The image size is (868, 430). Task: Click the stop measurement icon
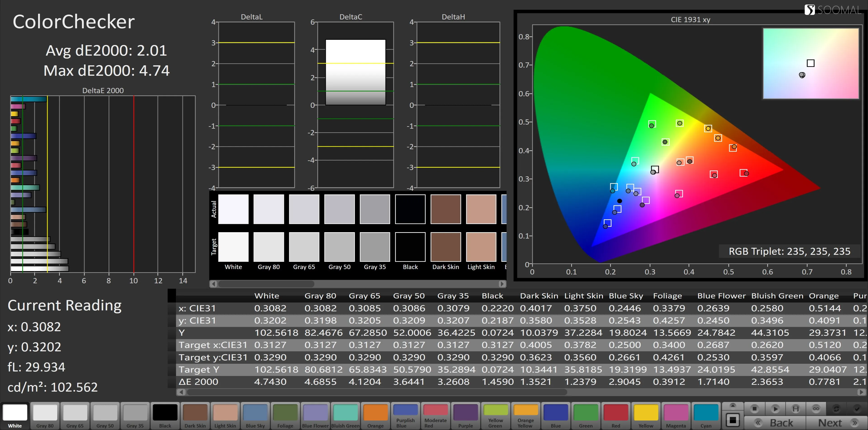click(x=754, y=409)
